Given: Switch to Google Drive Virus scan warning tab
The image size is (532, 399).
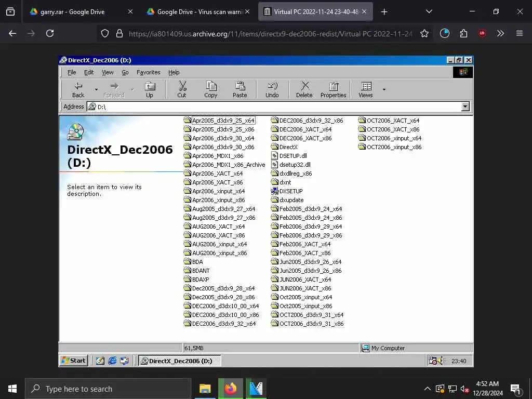Looking at the screenshot, I should point(198,12).
